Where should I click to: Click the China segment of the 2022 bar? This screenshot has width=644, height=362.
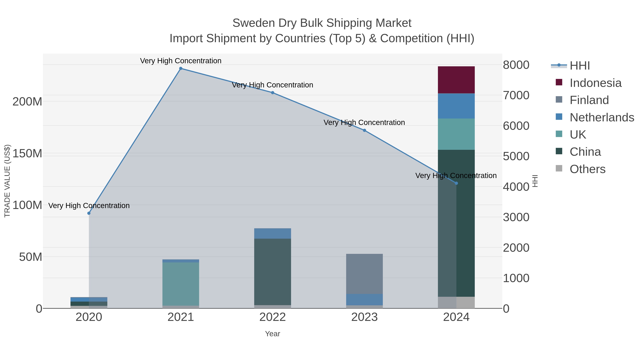(x=272, y=272)
